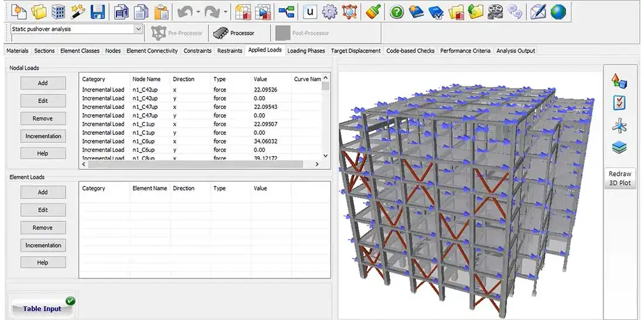This screenshot has width=644, height=320.
Task: Click the grid with red square icon
Action: (x=243, y=12)
